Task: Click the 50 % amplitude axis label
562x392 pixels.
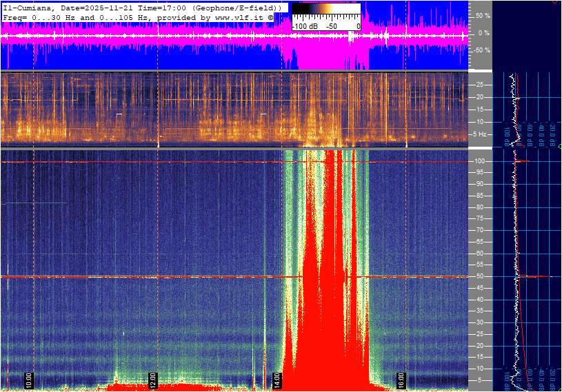Action: 483,15
